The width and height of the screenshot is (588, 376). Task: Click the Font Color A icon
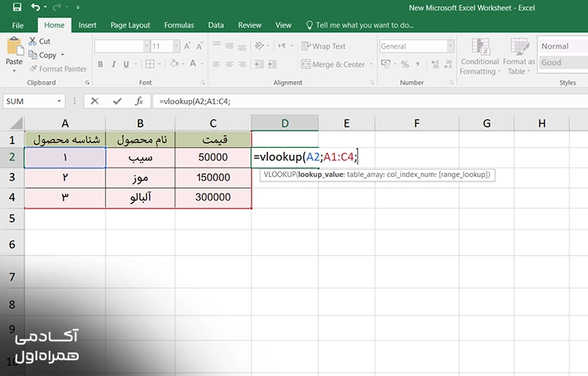click(x=193, y=64)
